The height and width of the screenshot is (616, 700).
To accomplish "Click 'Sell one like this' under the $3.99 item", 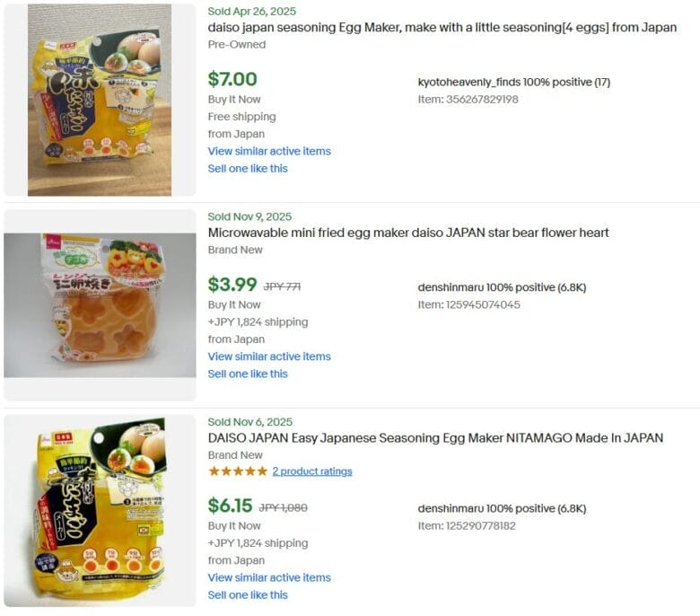I will click(x=248, y=374).
